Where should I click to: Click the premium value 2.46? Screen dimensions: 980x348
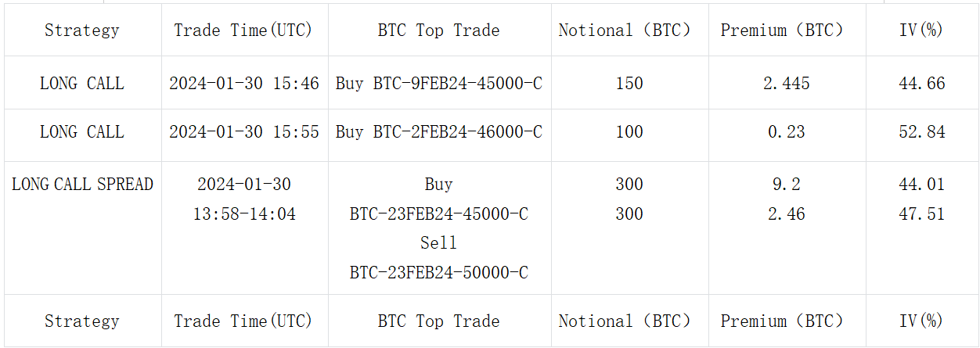[787, 214]
